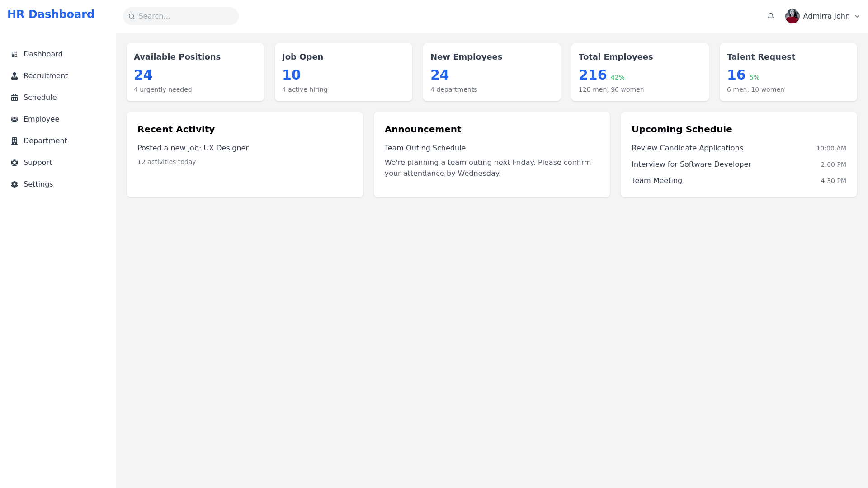Click the Schedule calendar icon
Image resolution: width=868 pixels, height=488 pixels.
pyautogui.click(x=14, y=98)
